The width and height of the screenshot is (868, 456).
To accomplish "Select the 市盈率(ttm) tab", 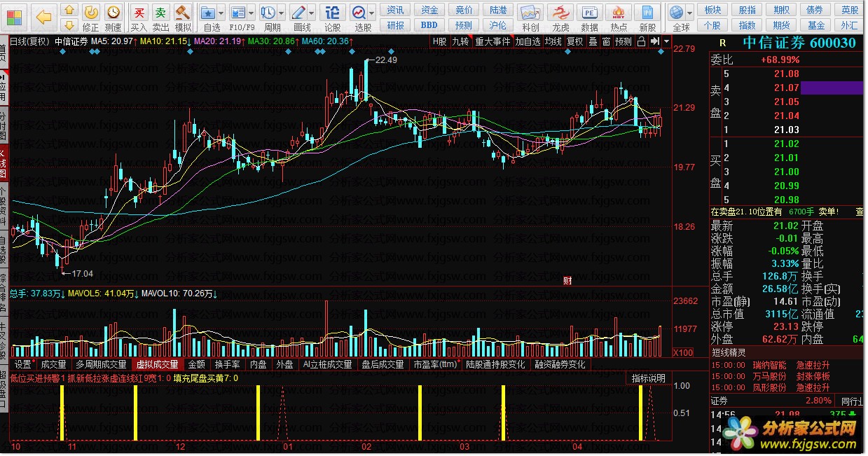I will pyautogui.click(x=434, y=364).
